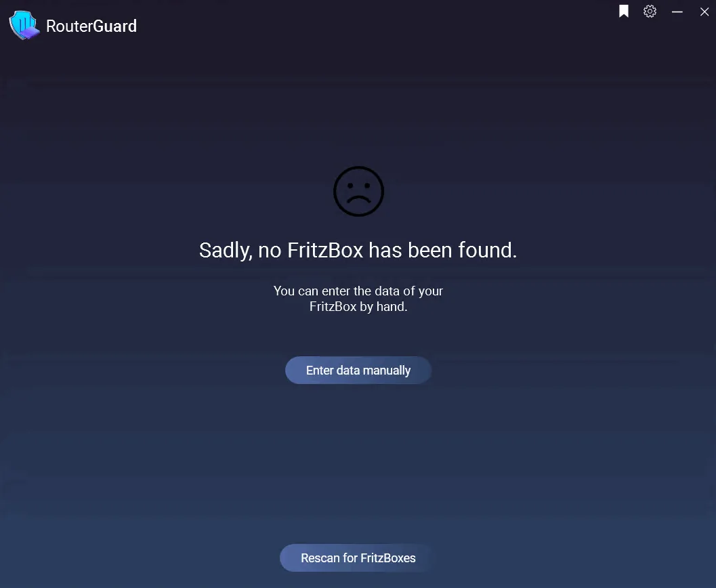Click the word 'Sadly' in the heading
Screen dimensions: 716x588
pos(226,251)
